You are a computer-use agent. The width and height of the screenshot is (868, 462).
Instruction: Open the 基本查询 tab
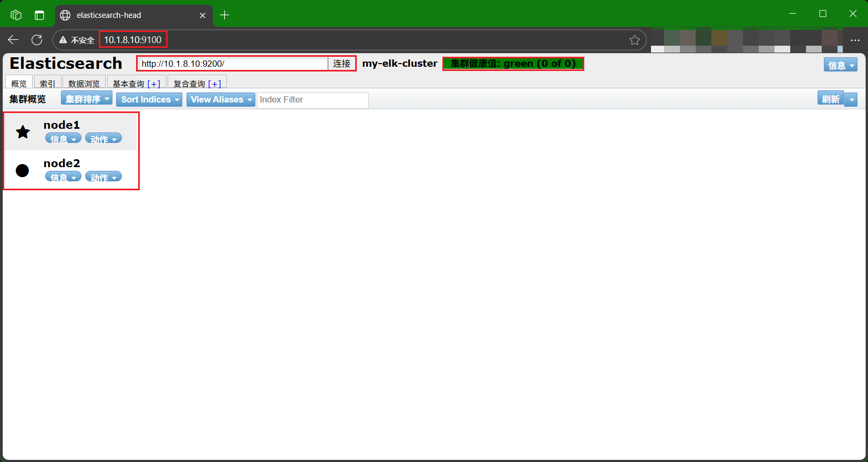(x=128, y=84)
